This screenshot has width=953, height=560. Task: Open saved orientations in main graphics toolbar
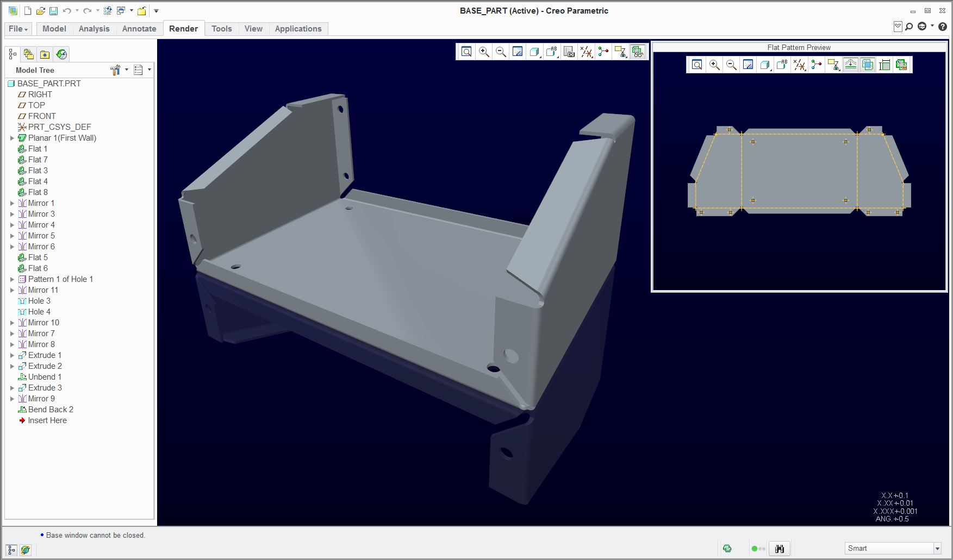click(x=552, y=52)
